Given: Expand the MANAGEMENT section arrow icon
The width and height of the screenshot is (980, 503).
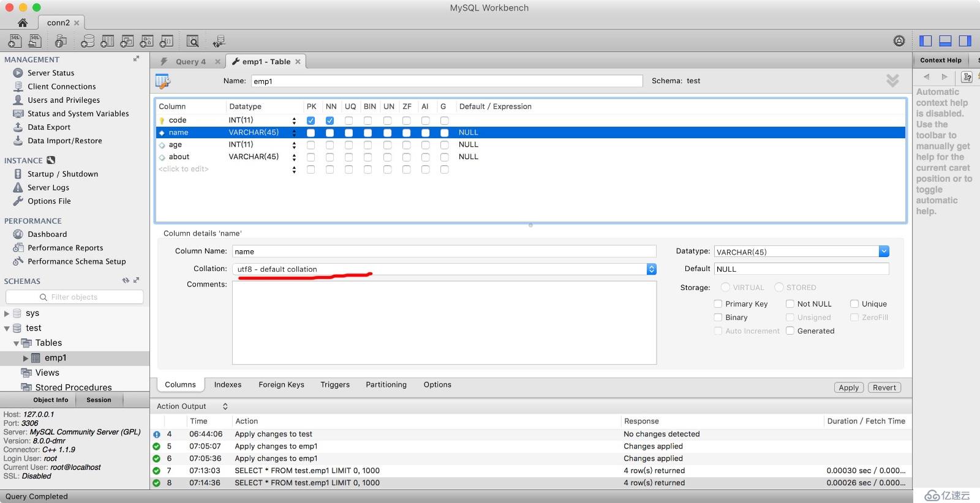Looking at the screenshot, I should 136,59.
